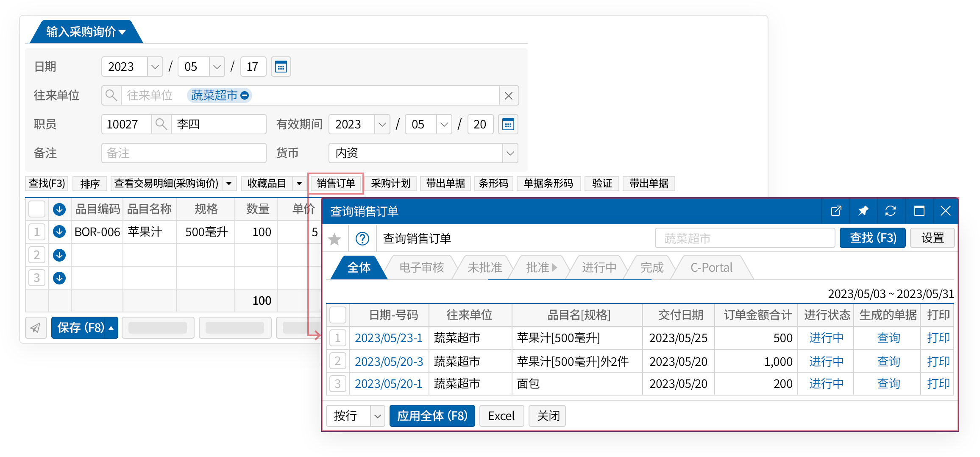
Task: Click the paper plane send icon
Action: (x=36, y=328)
